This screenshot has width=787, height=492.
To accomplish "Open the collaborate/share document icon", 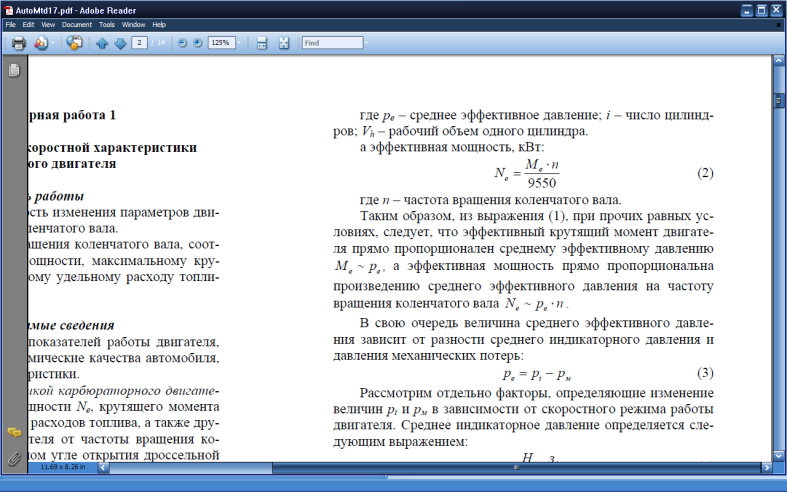I will (x=40, y=43).
